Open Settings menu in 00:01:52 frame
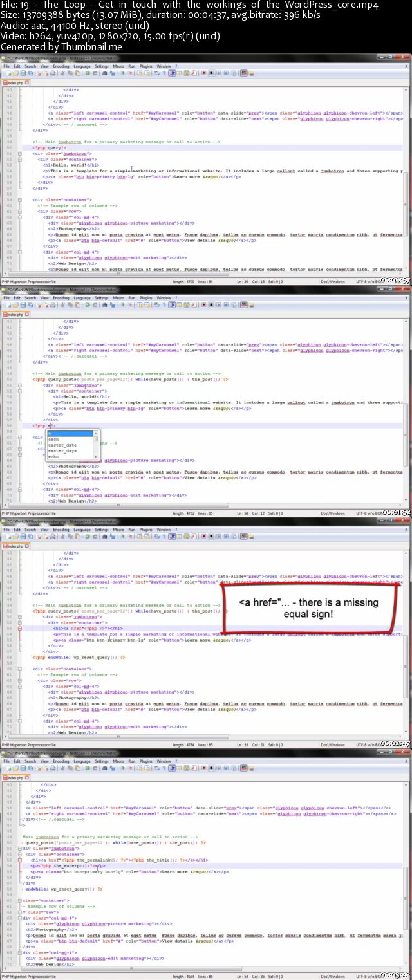The image size is (412, 980). click(102, 298)
